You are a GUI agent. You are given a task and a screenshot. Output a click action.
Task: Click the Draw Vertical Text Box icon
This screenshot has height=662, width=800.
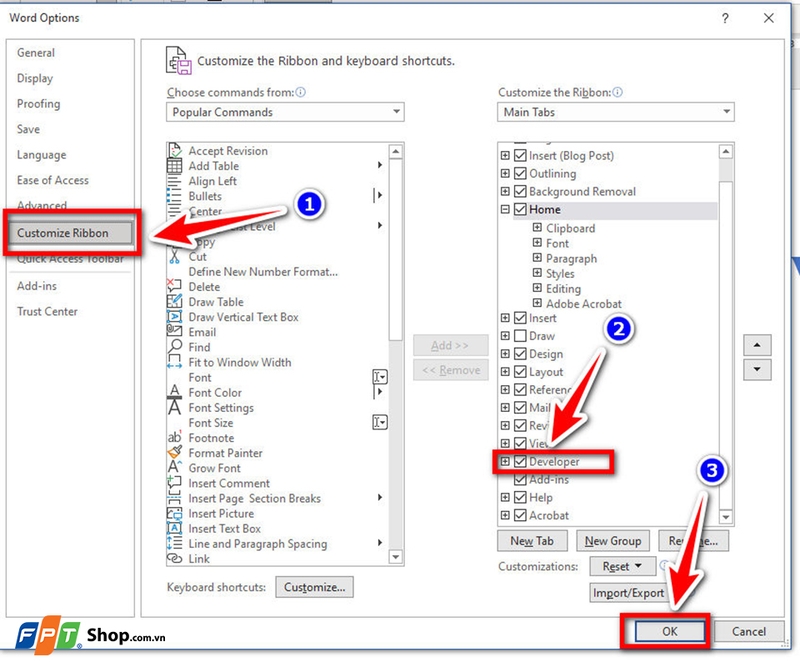(174, 317)
